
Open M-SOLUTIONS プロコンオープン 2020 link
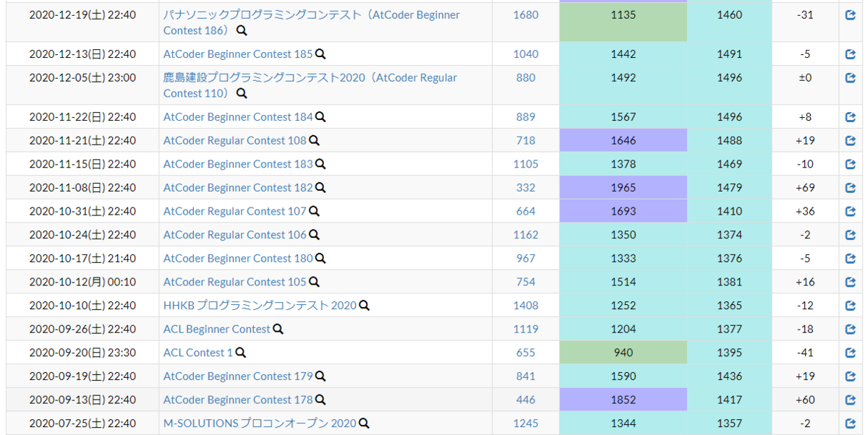(x=260, y=423)
